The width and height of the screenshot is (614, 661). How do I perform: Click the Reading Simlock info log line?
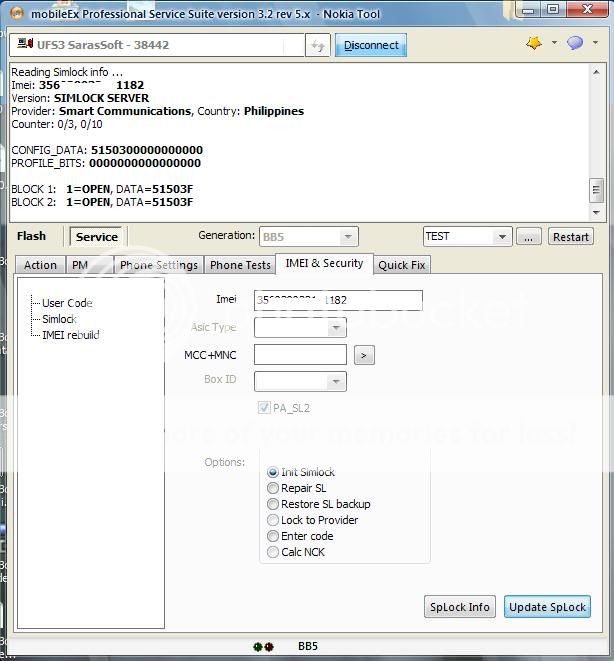[67, 72]
